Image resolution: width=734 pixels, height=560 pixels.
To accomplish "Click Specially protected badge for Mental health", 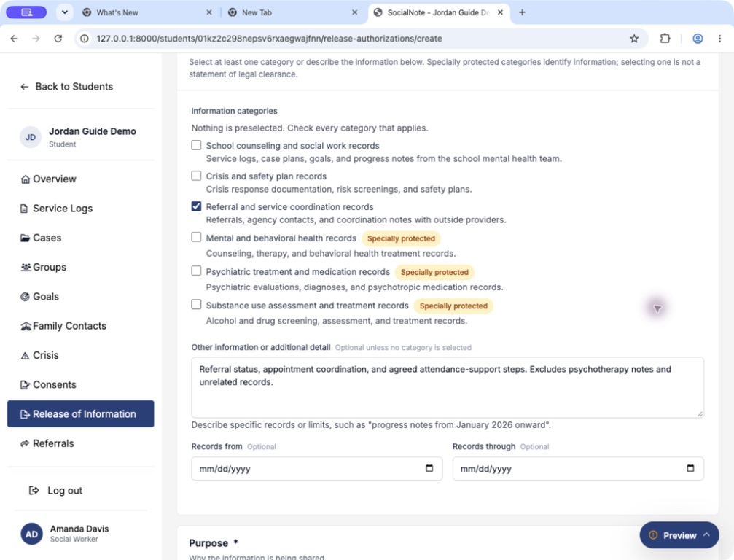I will pyautogui.click(x=401, y=238).
